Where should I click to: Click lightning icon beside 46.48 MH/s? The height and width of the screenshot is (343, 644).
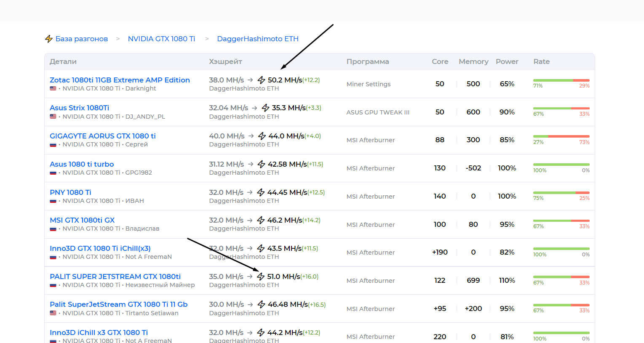262,305
